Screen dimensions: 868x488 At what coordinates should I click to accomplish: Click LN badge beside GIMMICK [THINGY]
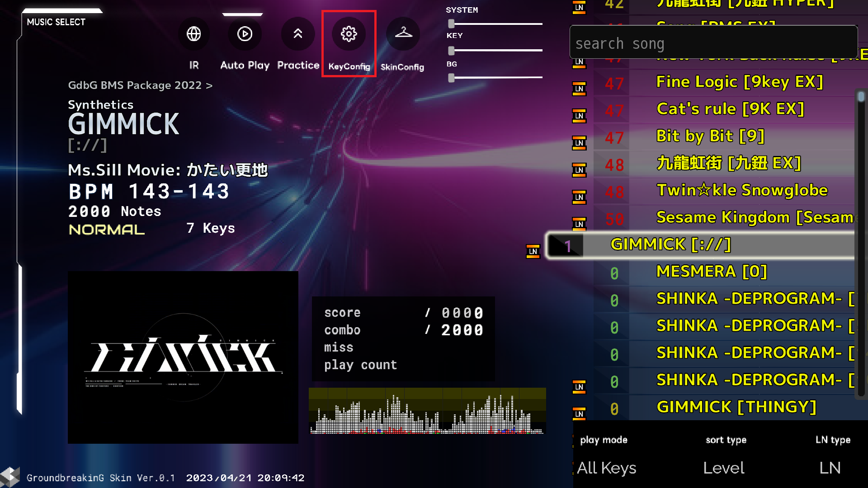pyautogui.click(x=579, y=414)
